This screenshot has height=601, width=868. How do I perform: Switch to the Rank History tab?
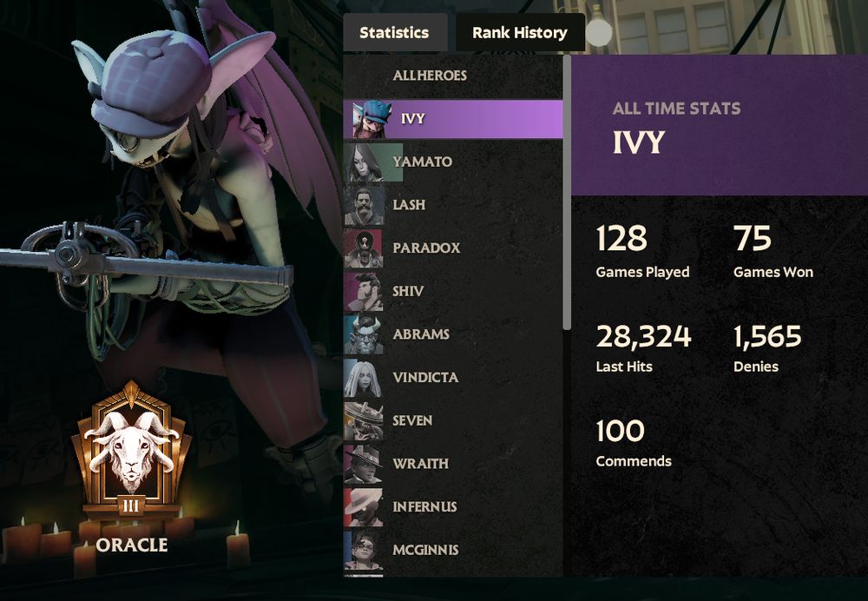[520, 33]
